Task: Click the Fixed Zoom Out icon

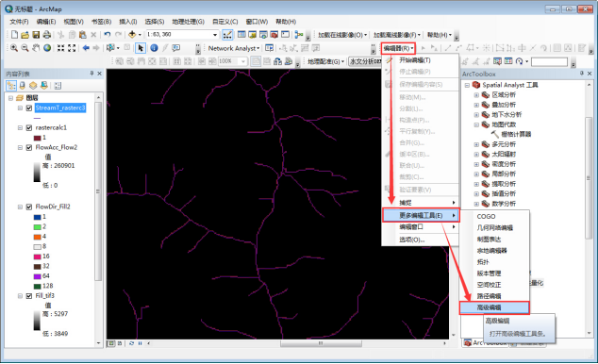Action: pos(72,48)
